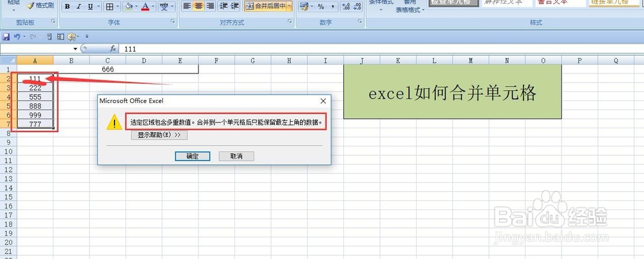The width and height of the screenshot is (644, 259).
Task: Click the 格式刷 format painter
Action: 40,5
